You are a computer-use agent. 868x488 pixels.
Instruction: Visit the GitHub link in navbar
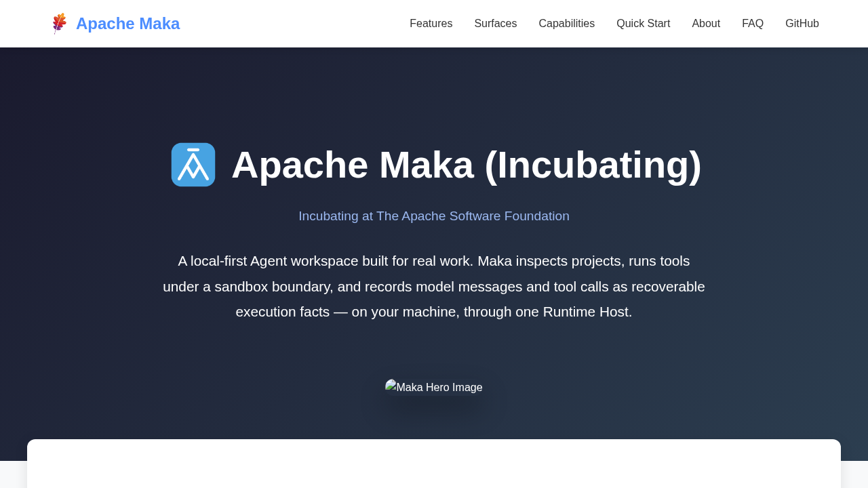(x=802, y=24)
